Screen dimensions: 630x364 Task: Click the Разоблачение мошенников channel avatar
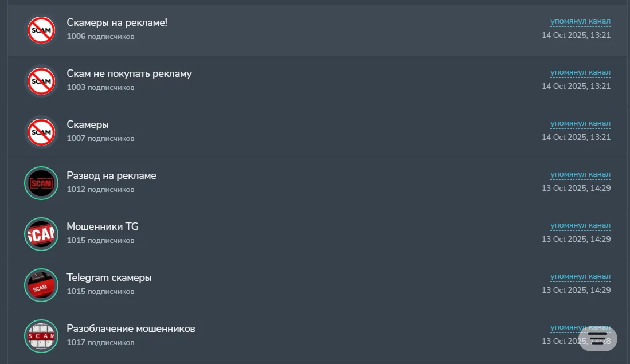pyautogui.click(x=41, y=336)
